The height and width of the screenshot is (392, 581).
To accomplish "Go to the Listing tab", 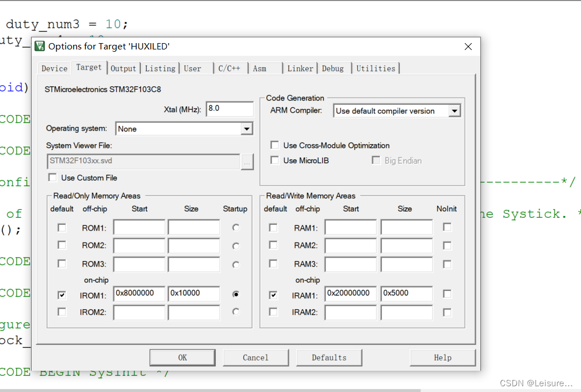I will [160, 68].
